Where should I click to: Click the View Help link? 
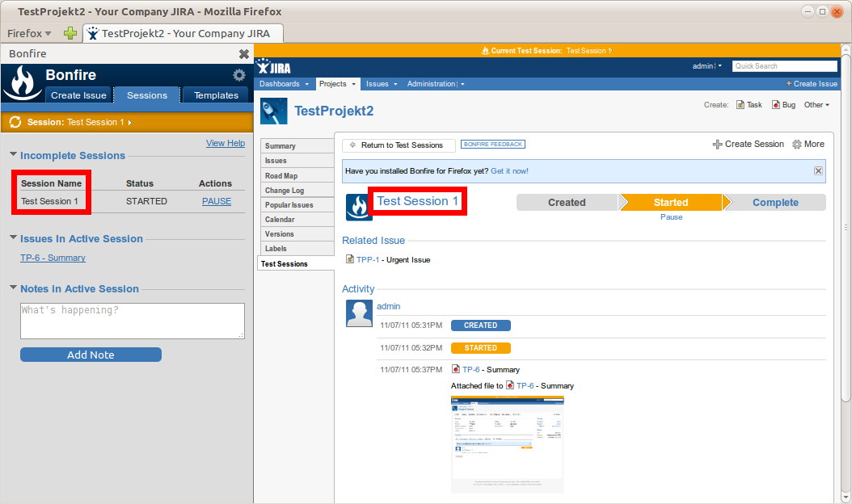click(226, 143)
